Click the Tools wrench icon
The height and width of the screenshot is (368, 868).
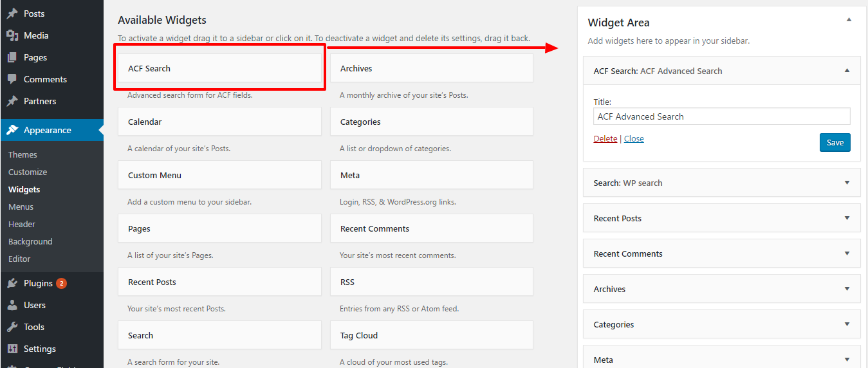12,327
